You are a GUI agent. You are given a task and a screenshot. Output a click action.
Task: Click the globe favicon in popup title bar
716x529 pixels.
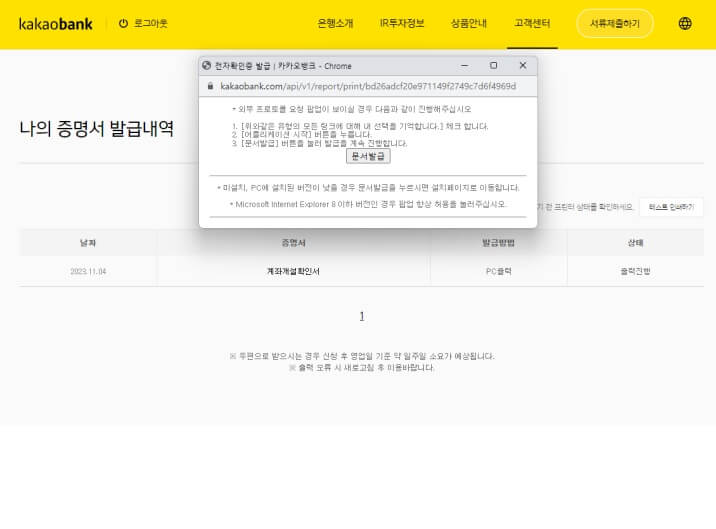pos(206,65)
